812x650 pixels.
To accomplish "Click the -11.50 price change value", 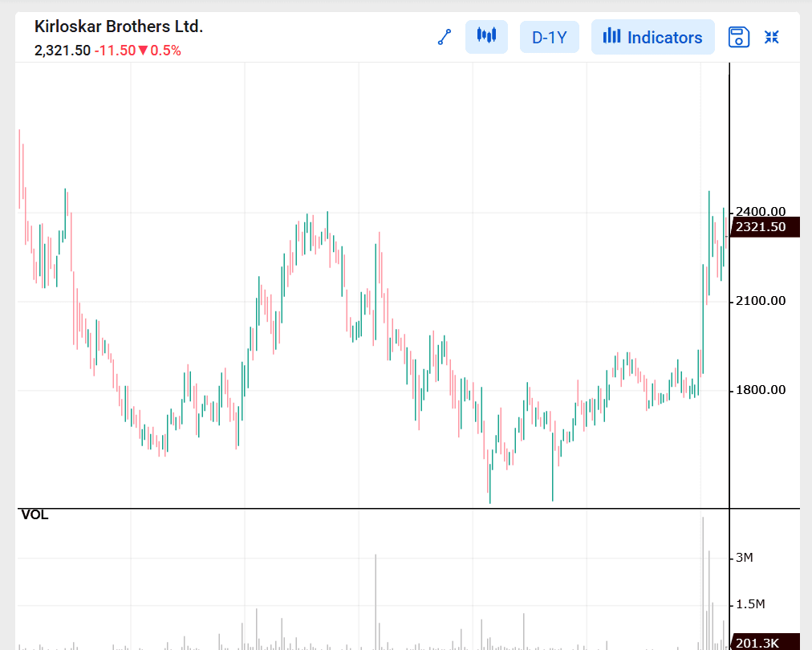I will click(x=115, y=51).
